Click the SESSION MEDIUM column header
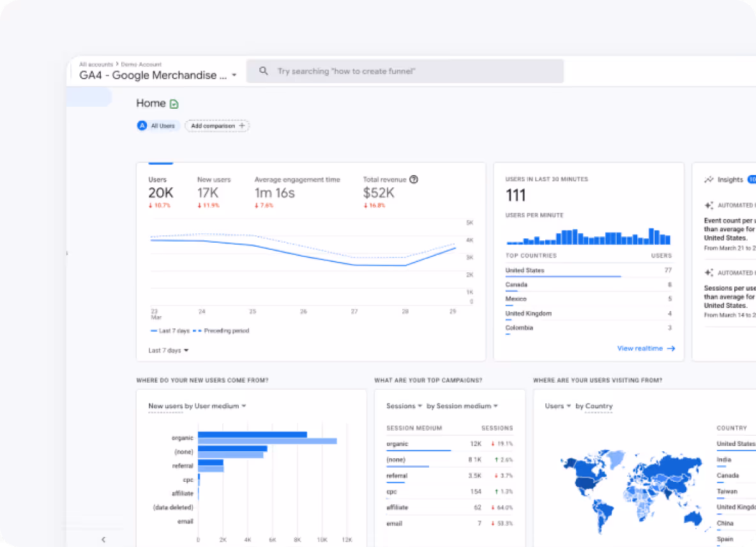Screen dimensions: 756x547 (x=414, y=428)
